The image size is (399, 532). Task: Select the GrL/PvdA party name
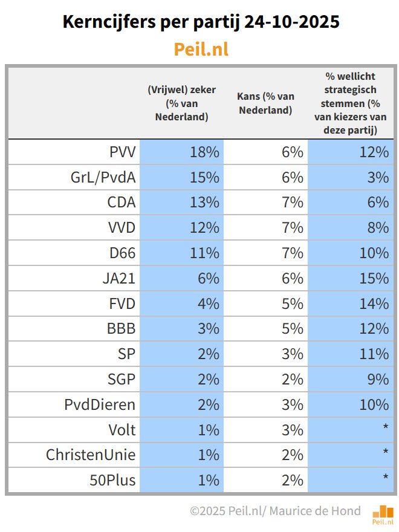(x=103, y=177)
